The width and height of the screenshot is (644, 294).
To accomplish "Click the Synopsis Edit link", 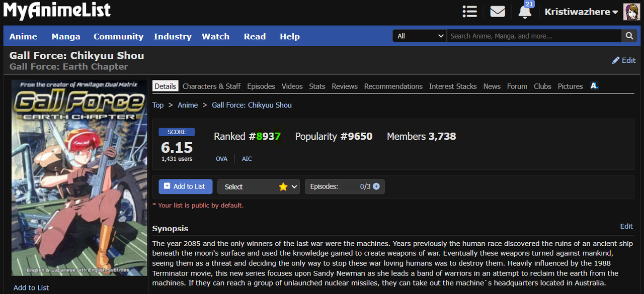I will pyautogui.click(x=626, y=226).
